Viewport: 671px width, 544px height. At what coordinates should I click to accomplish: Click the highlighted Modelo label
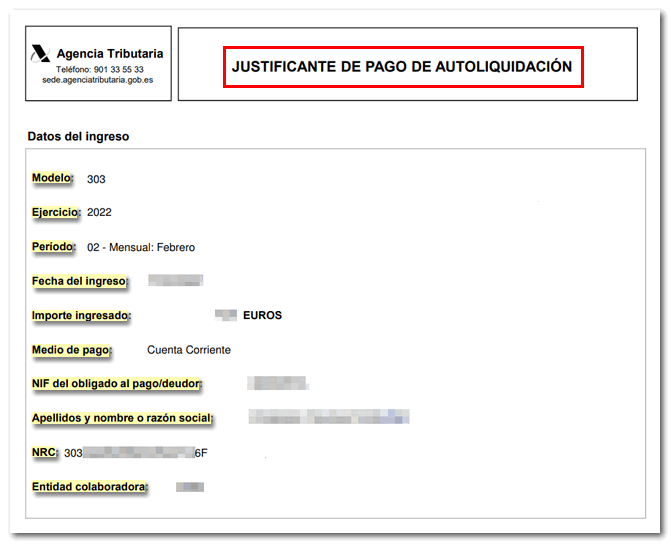(x=52, y=178)
